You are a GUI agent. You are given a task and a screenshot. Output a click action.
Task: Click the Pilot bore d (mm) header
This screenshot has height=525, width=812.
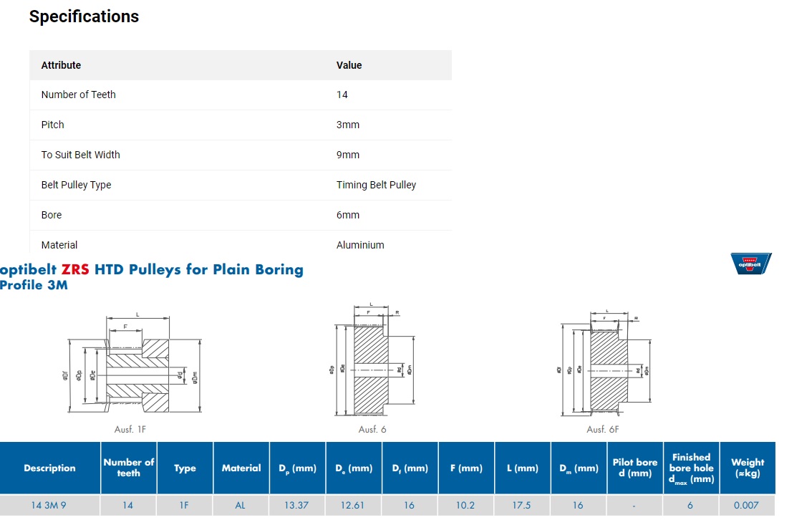(635, 468)
